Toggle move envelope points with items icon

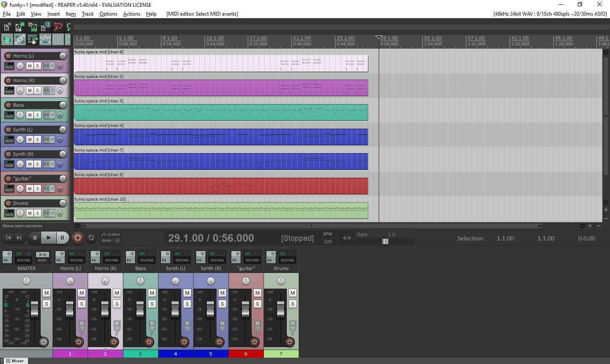click(45, 40)
